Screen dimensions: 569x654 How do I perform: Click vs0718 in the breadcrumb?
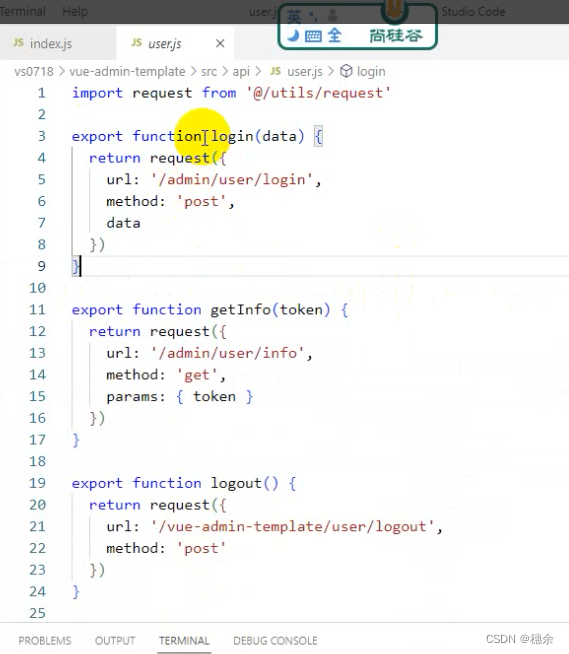pos(34,72)
